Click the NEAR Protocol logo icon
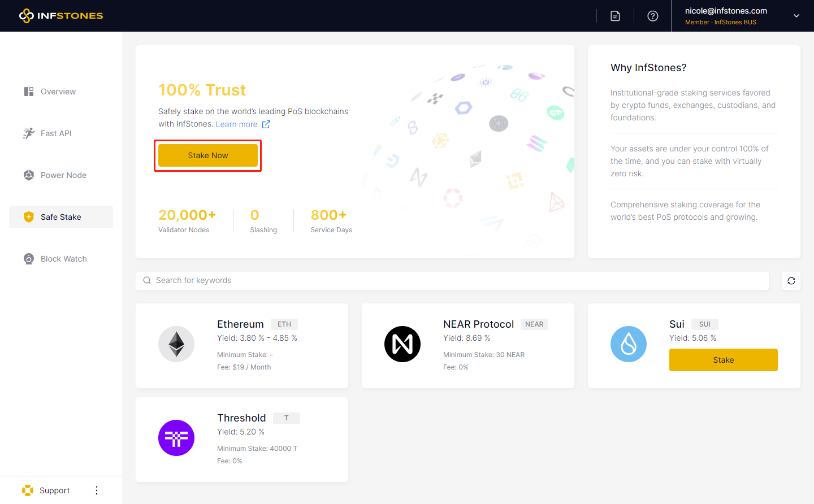The width and height of the screenshot is (814, 504). (x=402, y=344)
